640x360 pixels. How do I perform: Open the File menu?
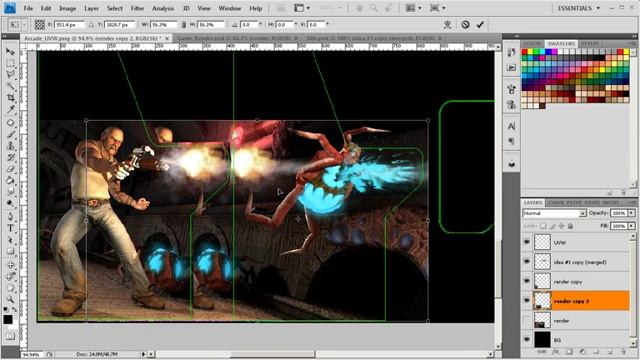click(28, 8)
